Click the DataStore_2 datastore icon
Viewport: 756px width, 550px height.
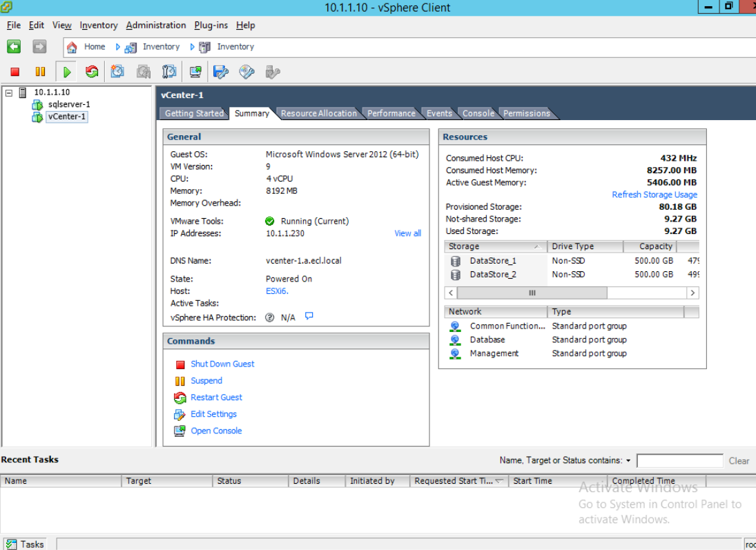point(455,275)
